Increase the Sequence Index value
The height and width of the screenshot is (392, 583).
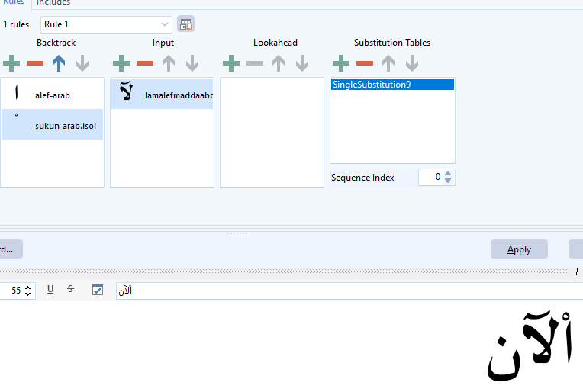(449, 174)
